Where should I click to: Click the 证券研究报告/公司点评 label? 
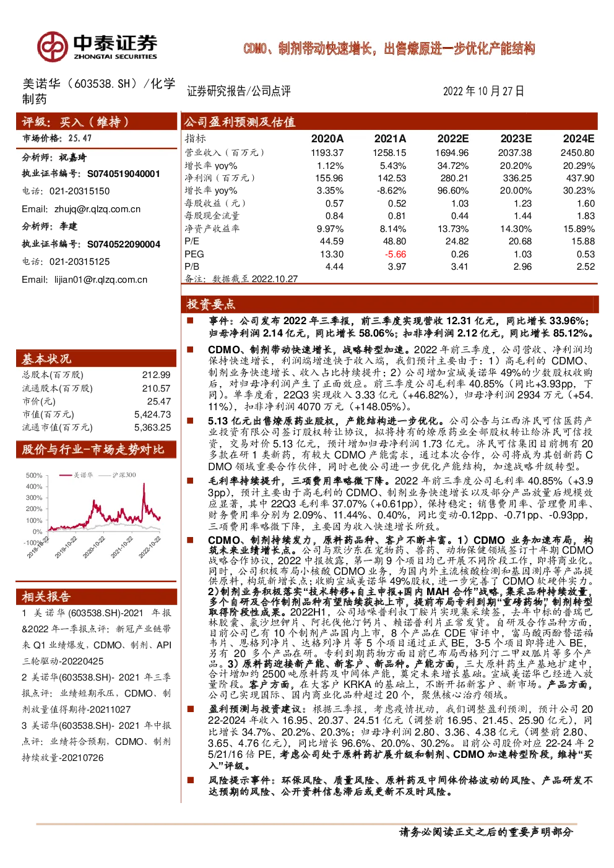pos(239,91)
